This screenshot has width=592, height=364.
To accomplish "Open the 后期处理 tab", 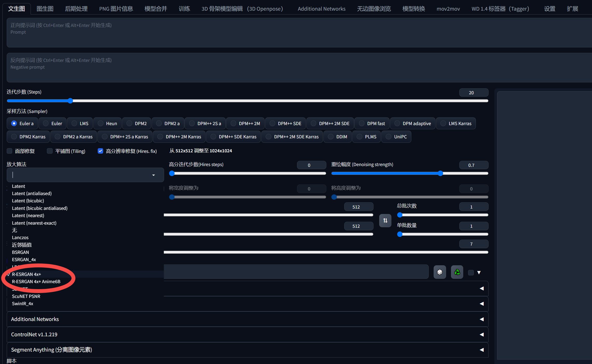I will tap(76, 9).
